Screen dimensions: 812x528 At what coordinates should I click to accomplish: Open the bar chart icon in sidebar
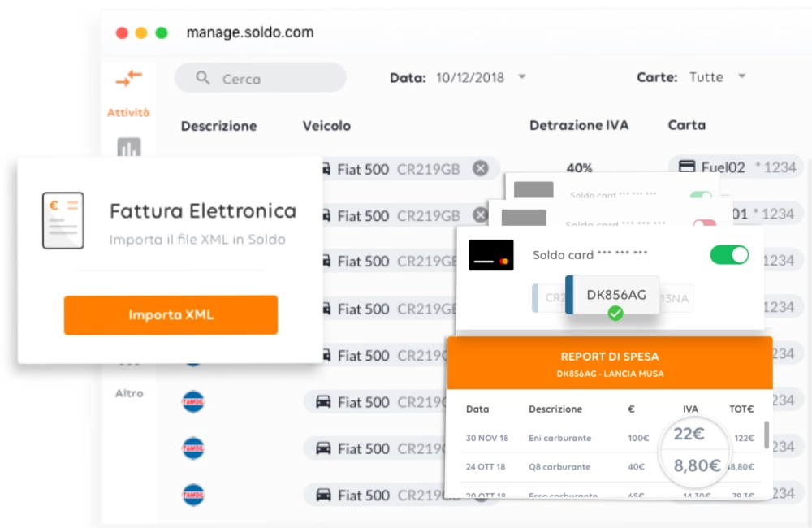click(129, 147)
